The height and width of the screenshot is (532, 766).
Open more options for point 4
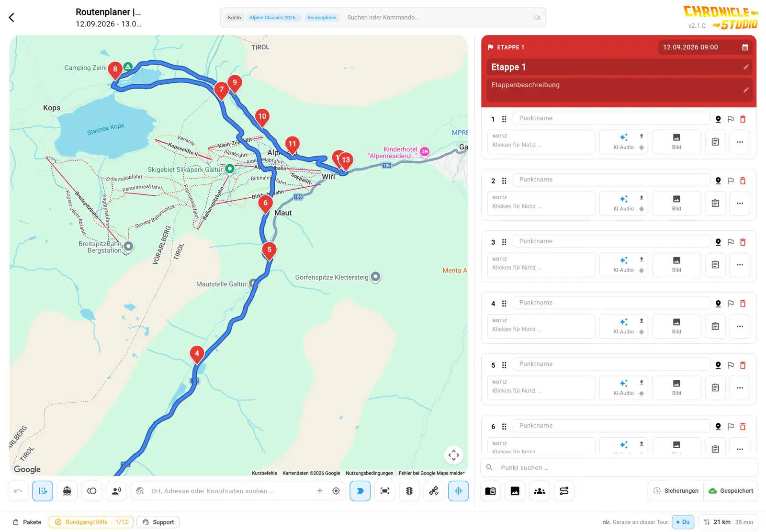coord(740,327)
